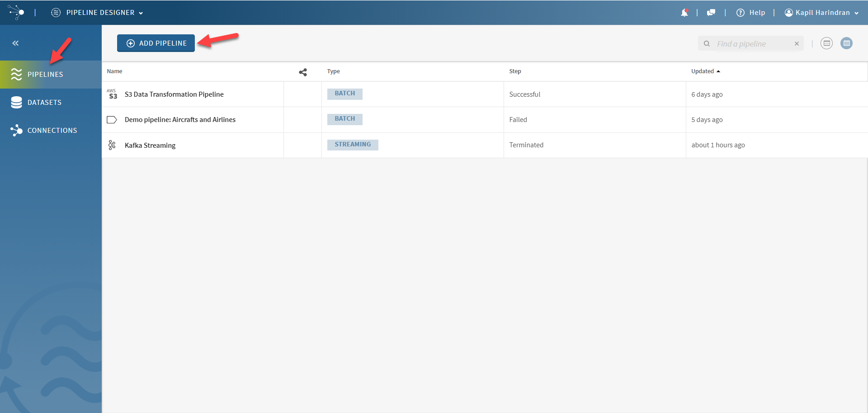Click the AWS S3 icon on the first pipeline

pos(112,94)
